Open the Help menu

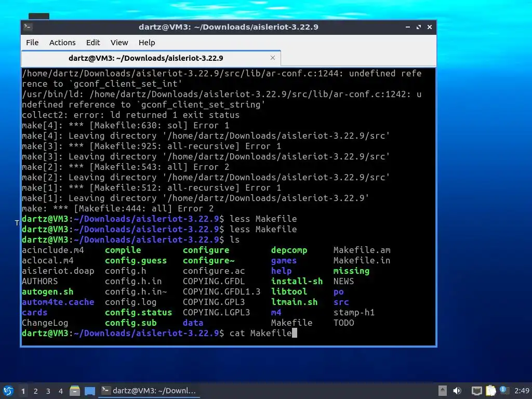pos(147,43)
